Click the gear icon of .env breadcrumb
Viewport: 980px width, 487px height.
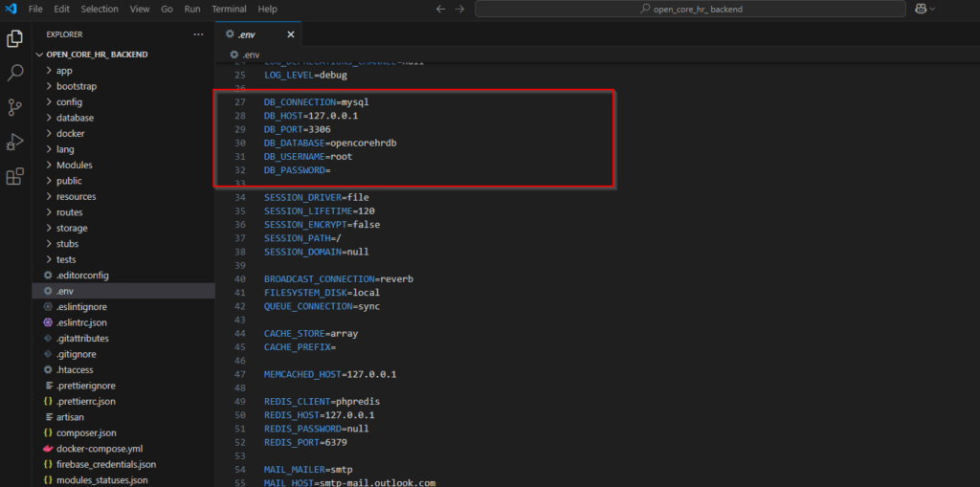point(234,55)
